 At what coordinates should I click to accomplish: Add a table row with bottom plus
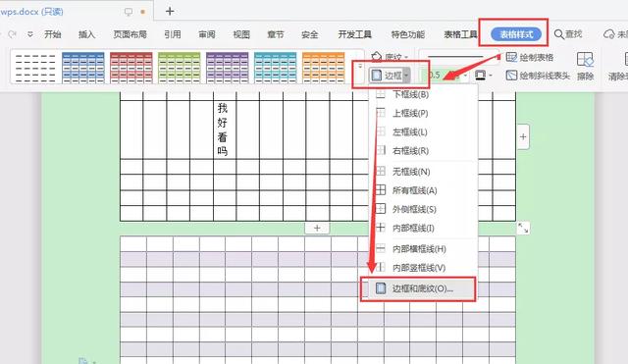tap(317, 228)
